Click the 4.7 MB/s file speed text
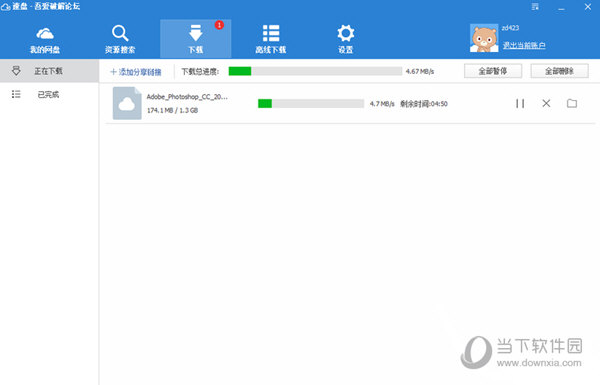Image resolution: width=600 pixels, height=385 pixels. click(x=382, y=104)
